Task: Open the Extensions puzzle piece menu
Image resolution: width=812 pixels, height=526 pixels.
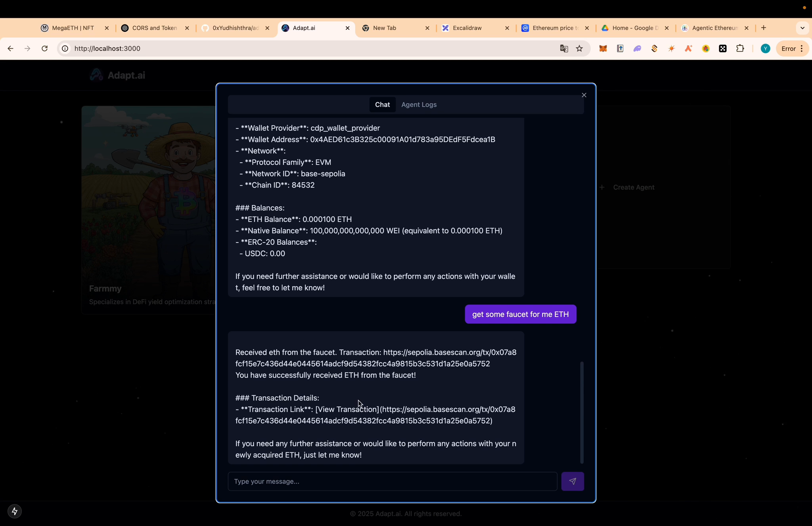Action: [740, 48]
